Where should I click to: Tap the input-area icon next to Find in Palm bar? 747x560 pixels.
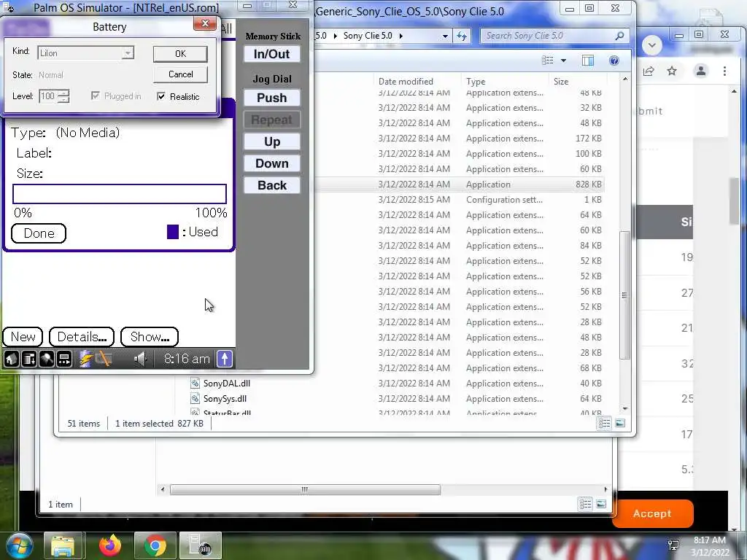(x=64, y=359)
